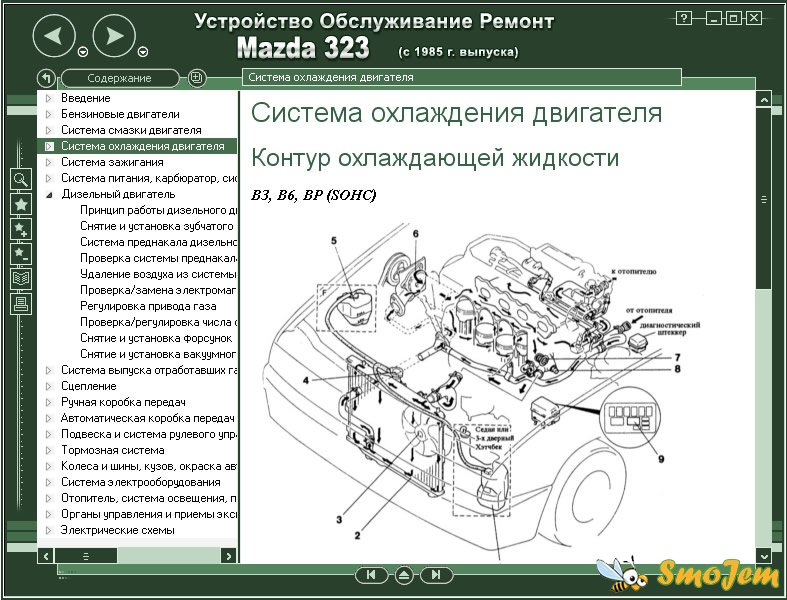The height and width of the screenshot is (600, 787).
Task: Open Удаление воздуха из системы item
Action: coord(158,274)
